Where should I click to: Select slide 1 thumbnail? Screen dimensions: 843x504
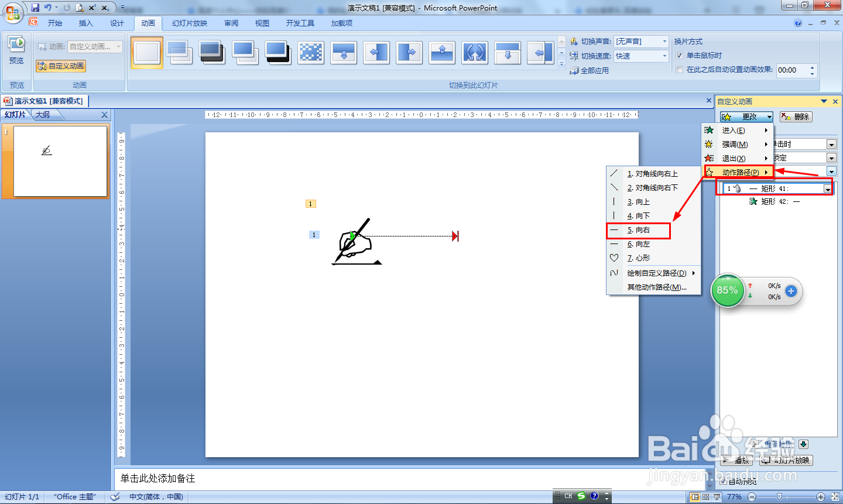coord(60,161)
